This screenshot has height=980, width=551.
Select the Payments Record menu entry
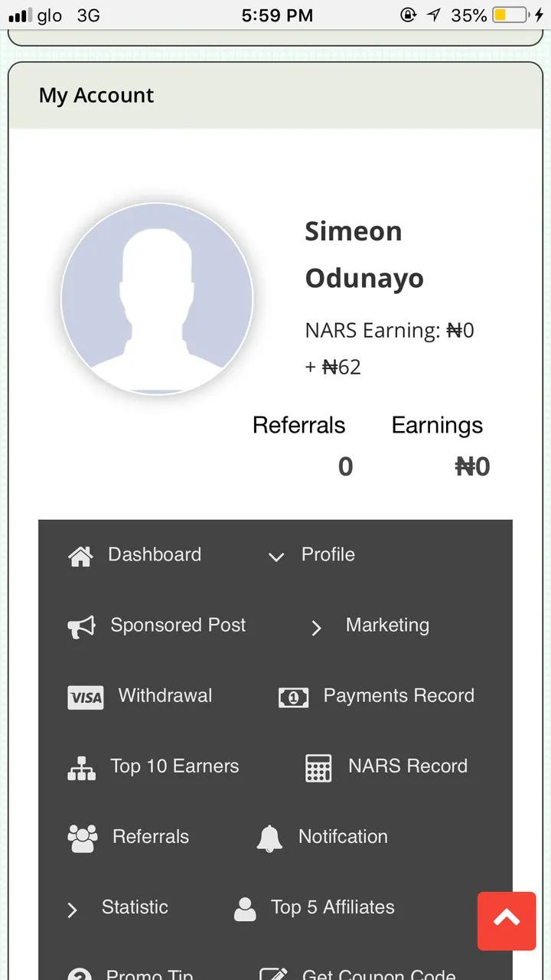(399, 695)
